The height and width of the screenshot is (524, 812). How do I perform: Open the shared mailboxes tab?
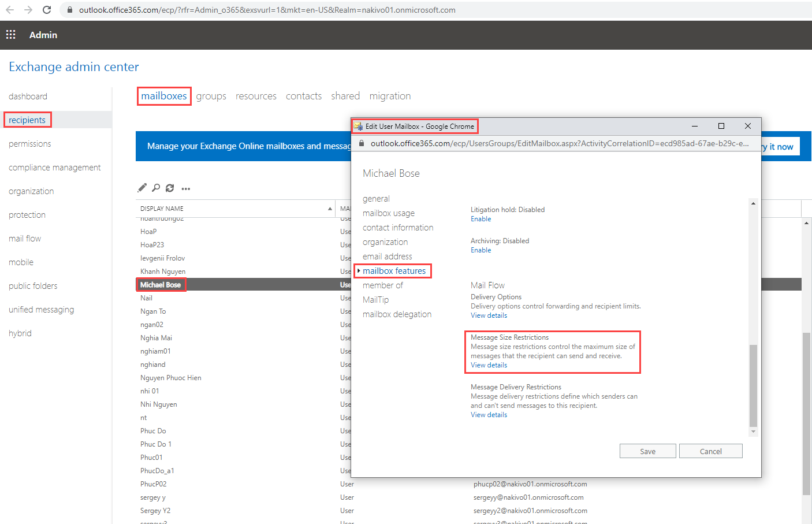pyautogui.click(x=345, y=96)
